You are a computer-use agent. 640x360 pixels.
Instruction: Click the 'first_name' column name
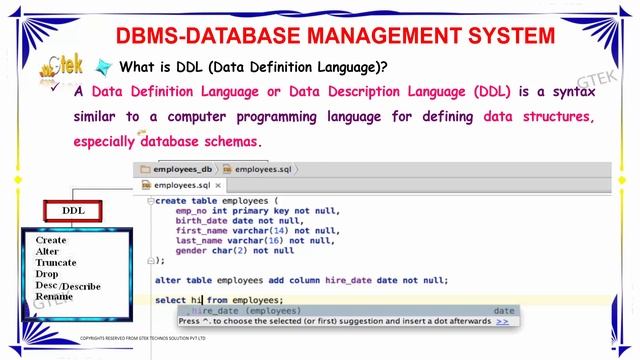(x=201, y=231)
